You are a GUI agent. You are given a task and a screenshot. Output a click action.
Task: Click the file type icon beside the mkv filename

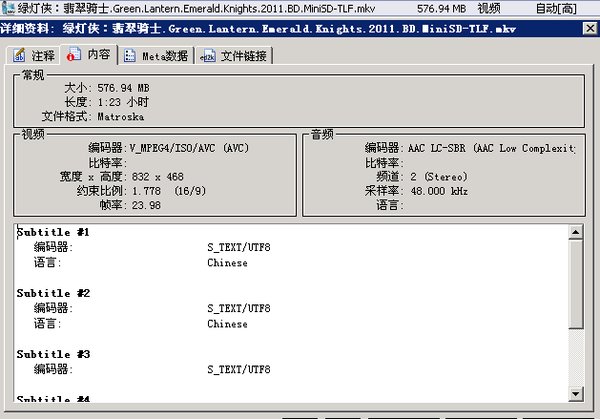coord(8,7)
